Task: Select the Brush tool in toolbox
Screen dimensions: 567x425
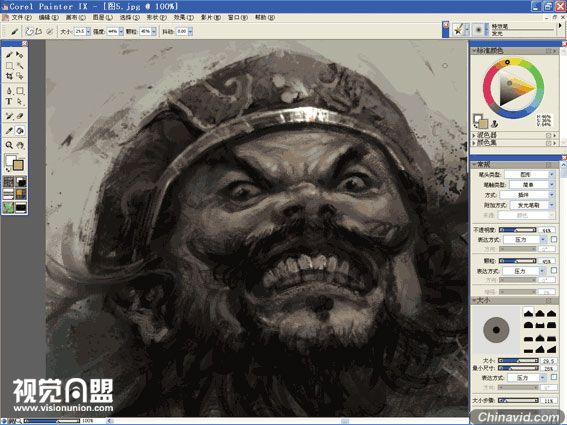Action: tap(9, 55)
